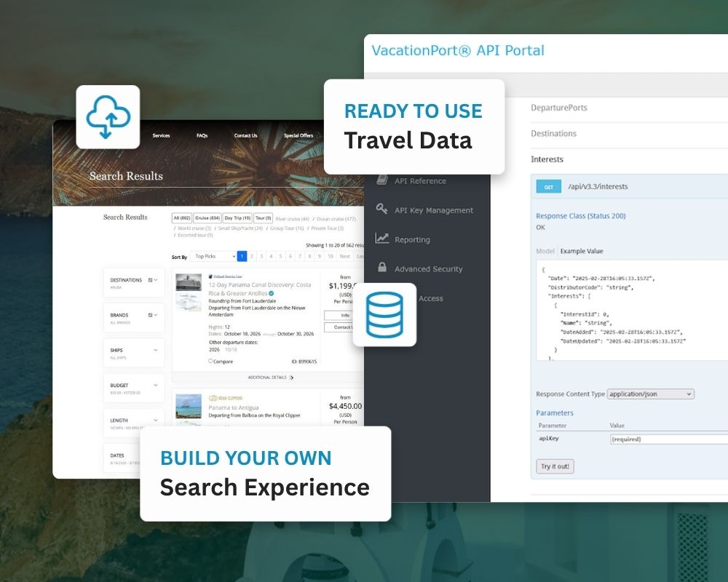Click the Reporting chart icon
The width and height of the screenshot is (728, 582).
(x=381, y=239)
